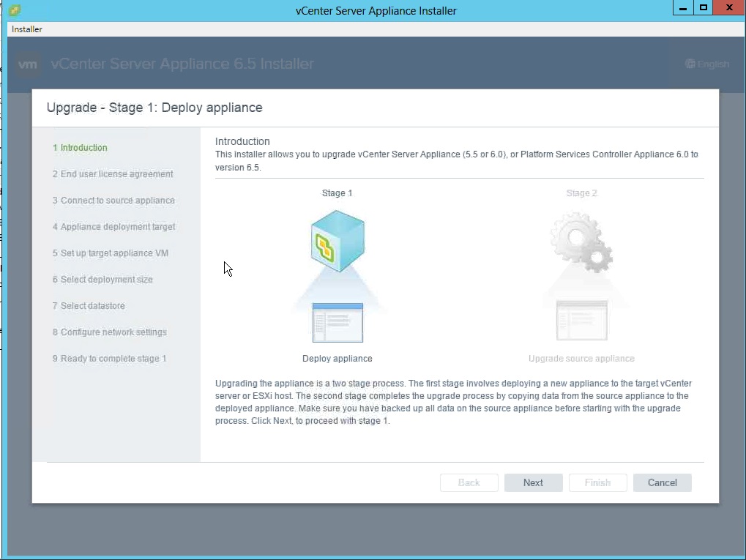
Task: Open the Installer menu
Action: click(x=27, y=29)
